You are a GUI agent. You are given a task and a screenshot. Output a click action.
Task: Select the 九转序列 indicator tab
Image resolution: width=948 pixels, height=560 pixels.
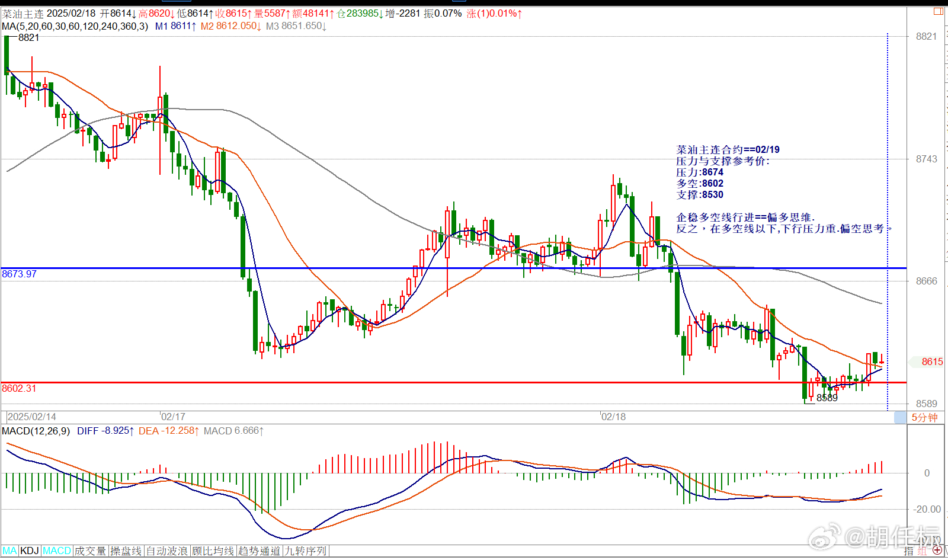coord(306,551)
